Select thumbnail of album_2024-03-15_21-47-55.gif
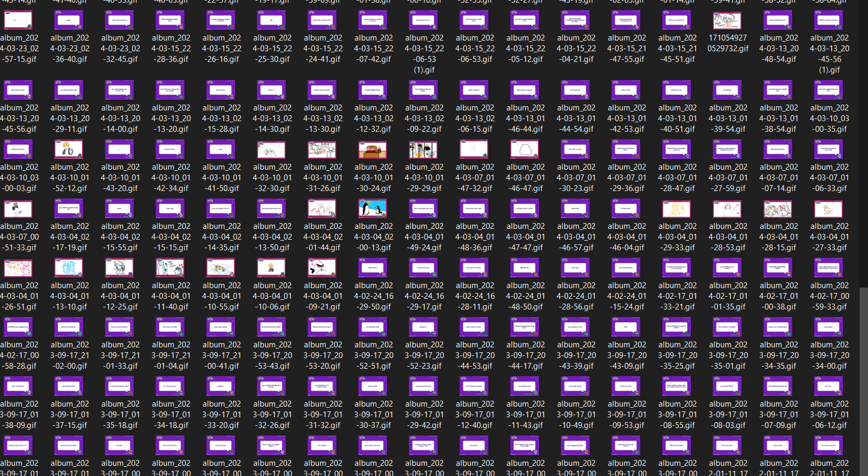The width and height of the screenshot is (868, 476). 626,20
